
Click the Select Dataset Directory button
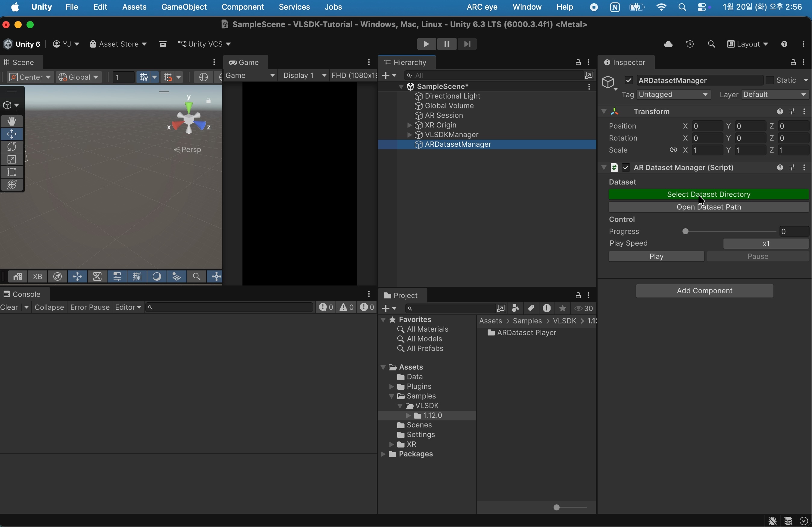tap(709, 195)
